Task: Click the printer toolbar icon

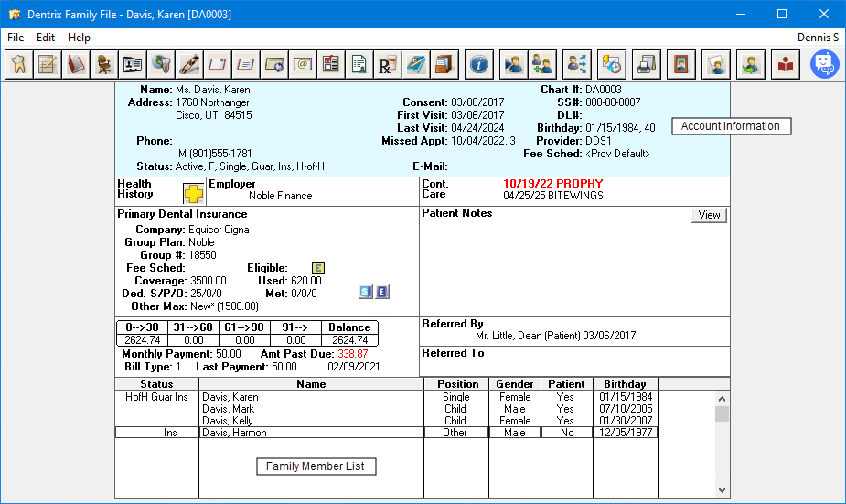Action: pos(646,64)
